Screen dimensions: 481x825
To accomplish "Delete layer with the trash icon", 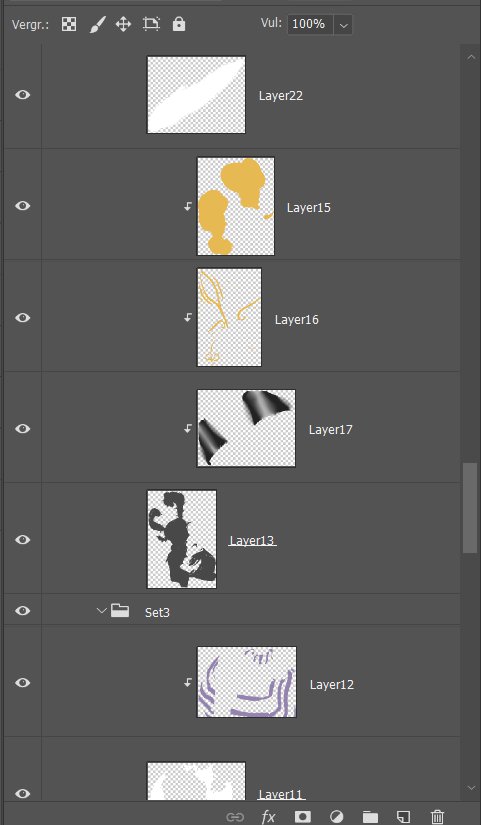I will point(437,817).
